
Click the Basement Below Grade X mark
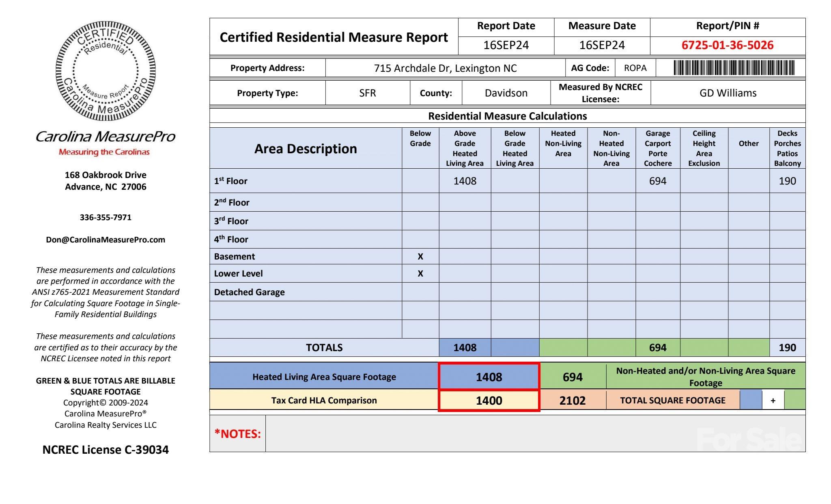pos(420,256)
